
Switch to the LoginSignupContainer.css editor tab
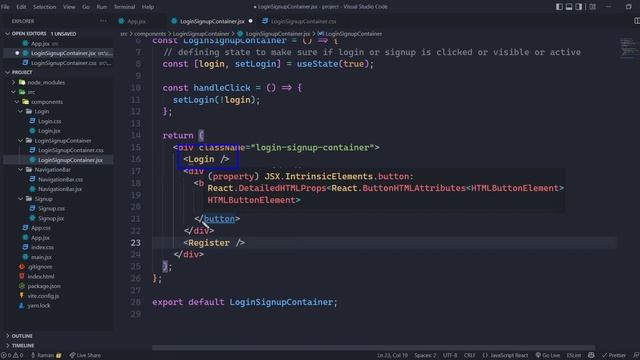[303, 21]
